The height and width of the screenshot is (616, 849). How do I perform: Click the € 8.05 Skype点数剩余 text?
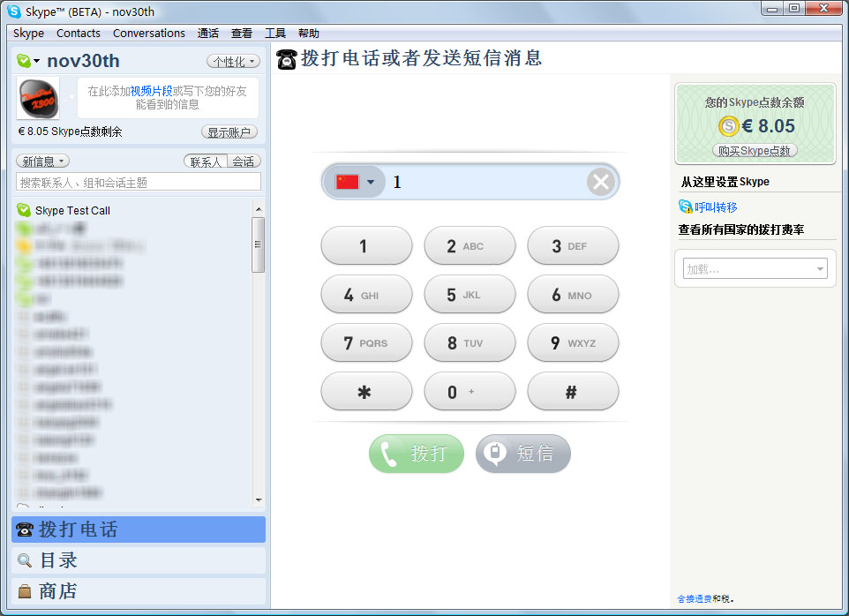point(70,131)
